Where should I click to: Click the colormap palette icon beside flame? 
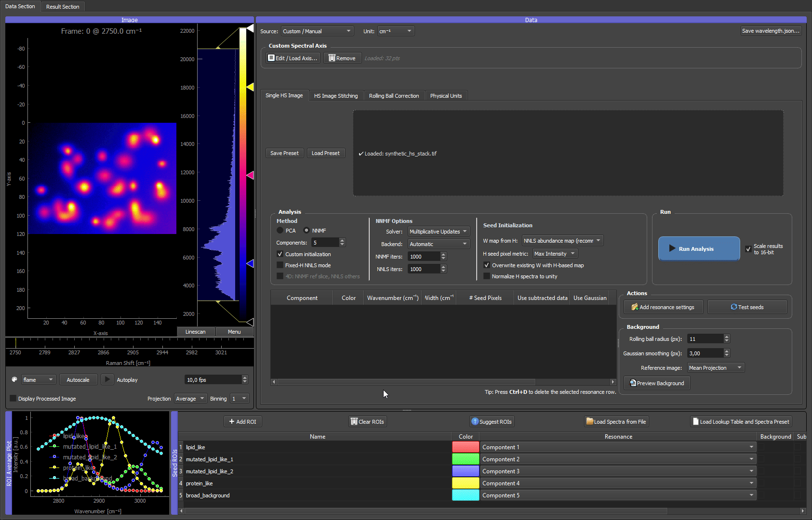click(x=14, y=379)
